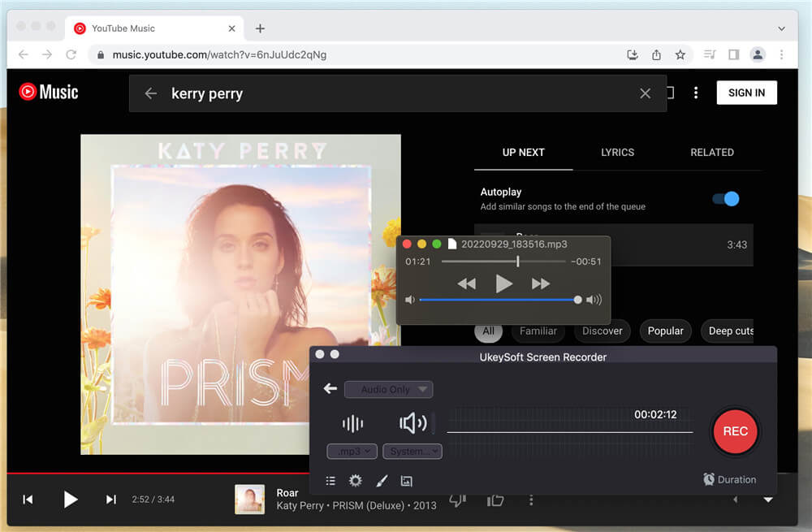Click the brush icon in UkeySoft recorder
This screenshot has width=812, height=532.
(382, 481)
